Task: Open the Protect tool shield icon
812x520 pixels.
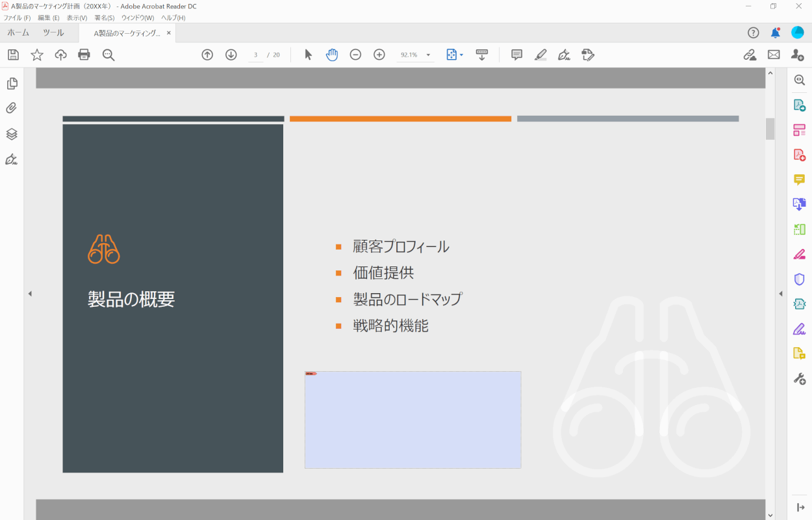Action: pos(799,279)
